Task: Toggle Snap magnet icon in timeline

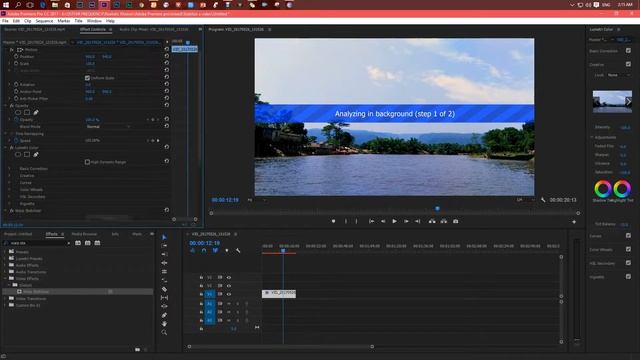Action: tap(204, 250)
